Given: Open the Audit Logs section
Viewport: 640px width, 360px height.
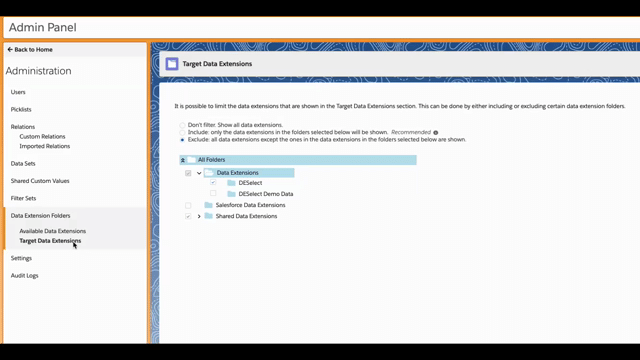Looking at the screenshot, I should (x=24, y=276).
